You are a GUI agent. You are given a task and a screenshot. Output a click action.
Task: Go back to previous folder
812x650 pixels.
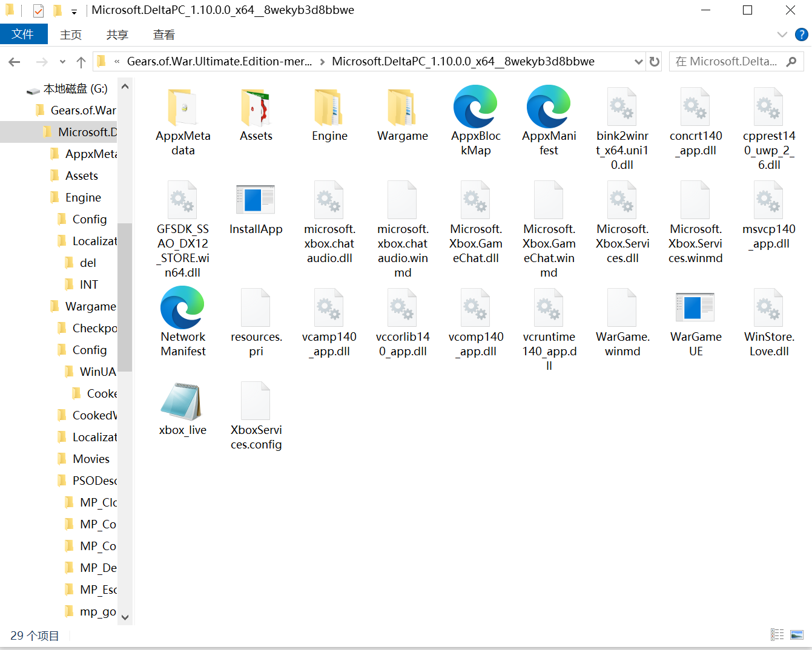coord(15,62)
